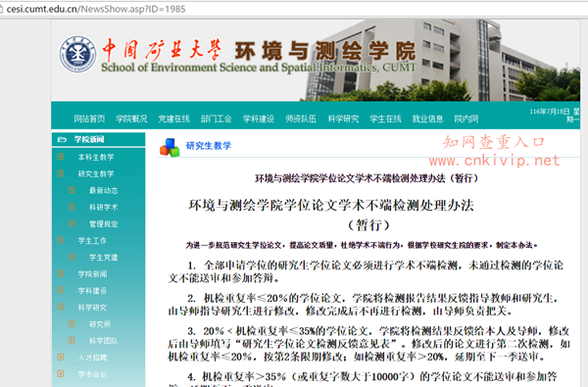This screenshot has height=387, width=588.
Task: Open 学术会议 sidebar link
Action: coord(92,374)
